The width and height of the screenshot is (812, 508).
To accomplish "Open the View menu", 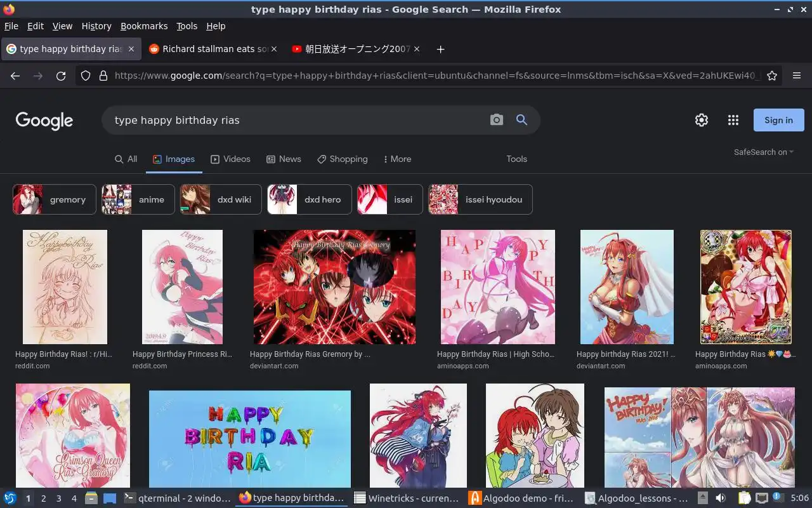I will [62, 26].
